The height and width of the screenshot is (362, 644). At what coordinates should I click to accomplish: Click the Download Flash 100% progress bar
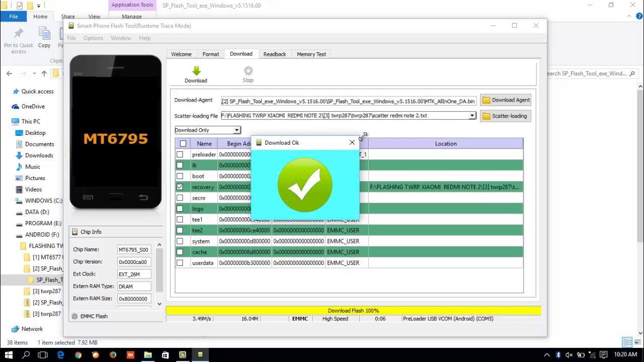(x=353, y=311)
